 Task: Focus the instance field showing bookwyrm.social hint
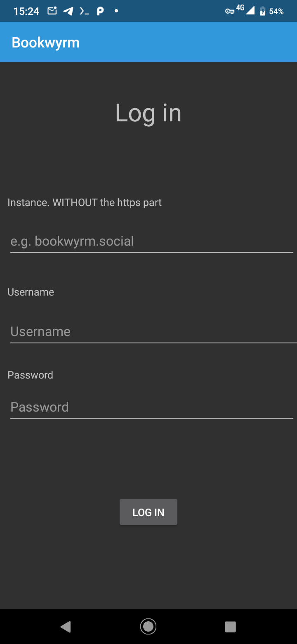[151, 241]
